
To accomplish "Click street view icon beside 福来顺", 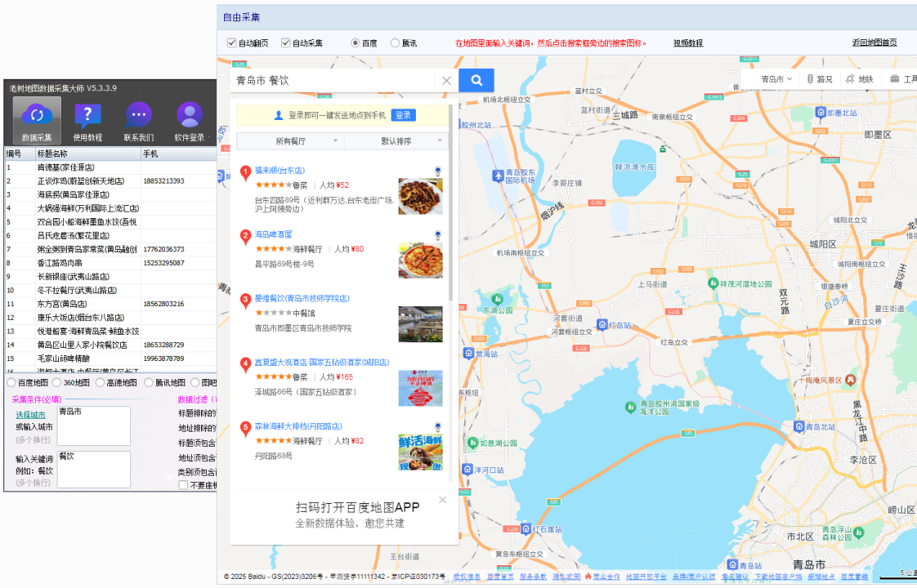I will click(437, 171).
